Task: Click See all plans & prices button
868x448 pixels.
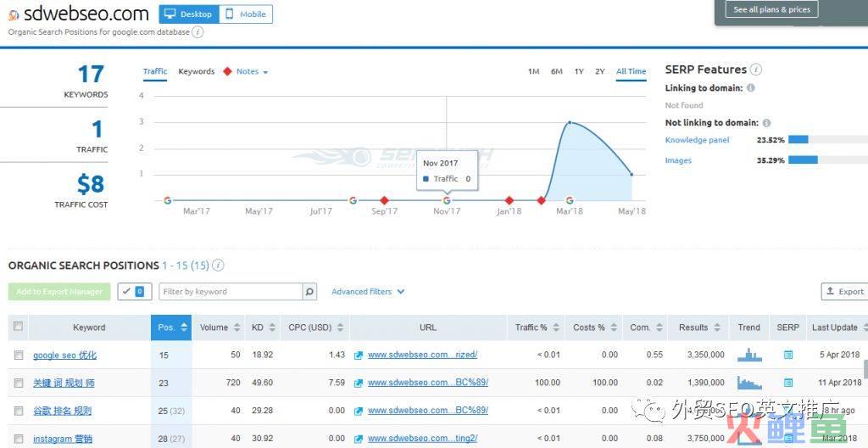Action: click(771, 9)
